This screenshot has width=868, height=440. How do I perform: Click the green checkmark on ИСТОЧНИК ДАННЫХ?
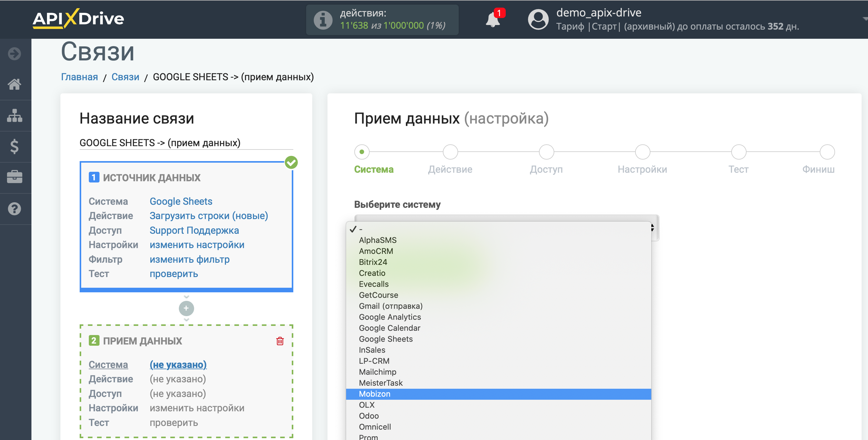click(291, 162)
